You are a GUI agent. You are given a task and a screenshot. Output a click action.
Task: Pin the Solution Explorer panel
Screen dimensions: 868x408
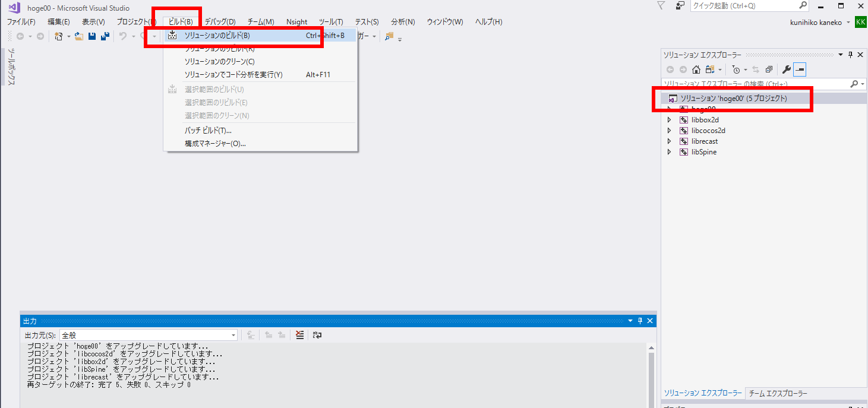[x=850, y=55]
